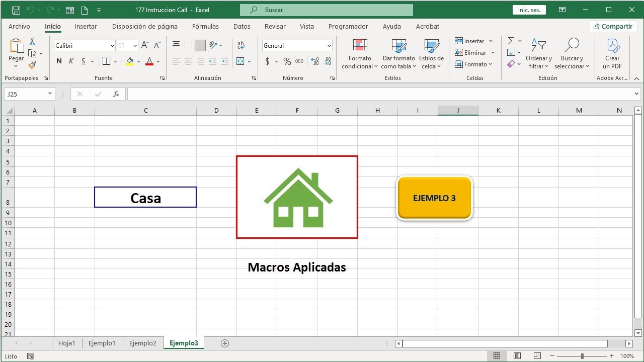644x362 pixels.
Task: Click Crear un PDF icon
Action: click(x=612, y=54)
